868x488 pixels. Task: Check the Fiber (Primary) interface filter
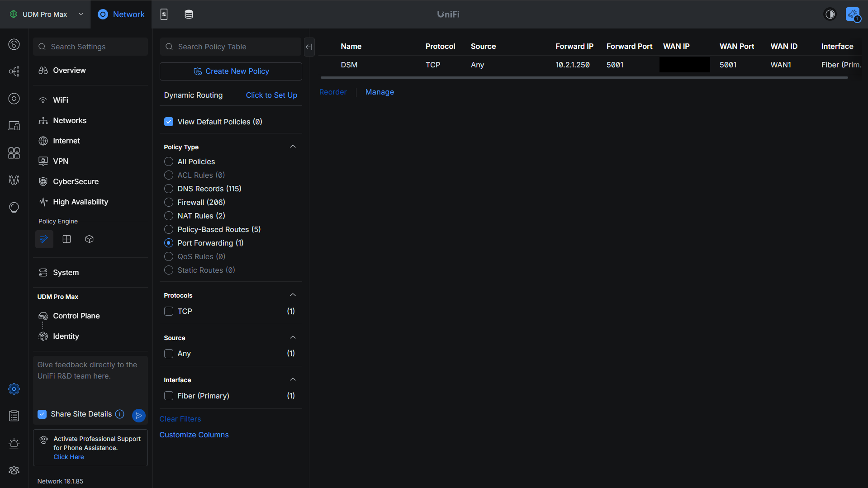pyautogui.click(x=169, y=396)
